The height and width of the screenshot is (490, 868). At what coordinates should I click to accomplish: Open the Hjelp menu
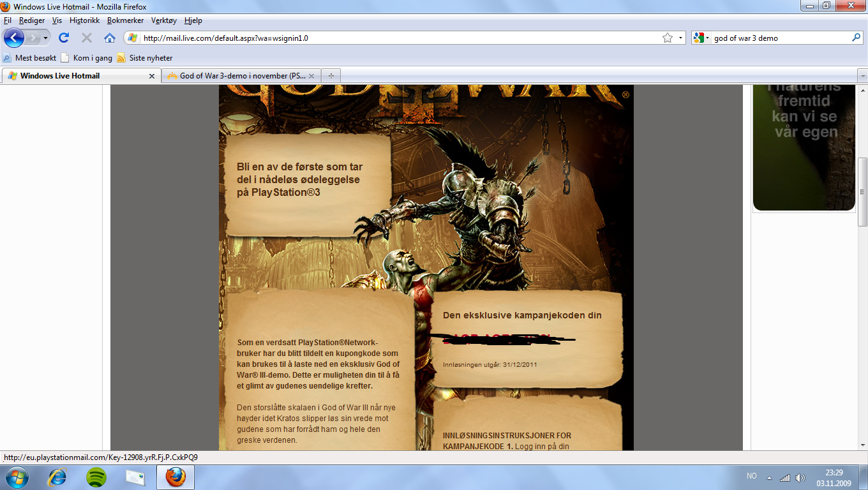[x=193, y=20]
